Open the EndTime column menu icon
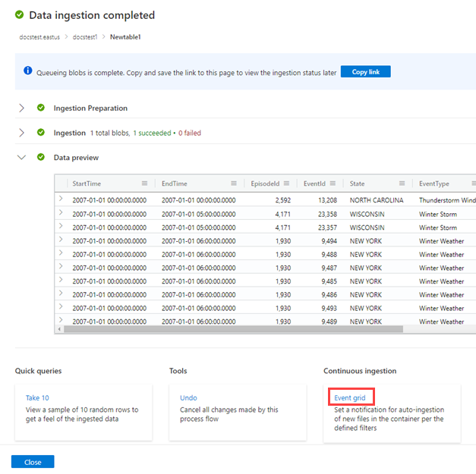This screenshot has width=476, height=474. coord(234,184)
